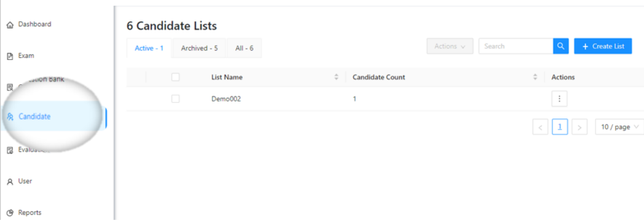644x221 pixels.
Task: Click the Evaluation sidebar icon
Action: pos(10,150)
